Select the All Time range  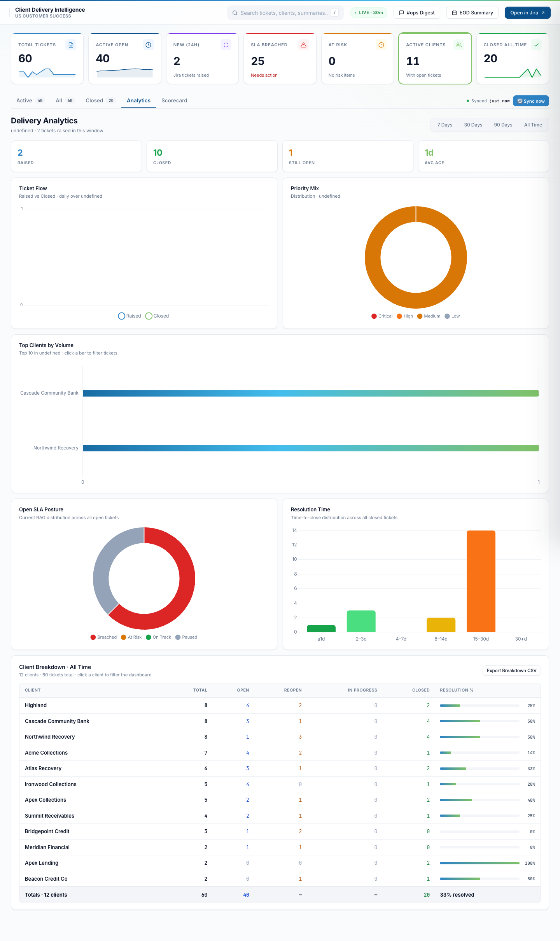point(533,125)
